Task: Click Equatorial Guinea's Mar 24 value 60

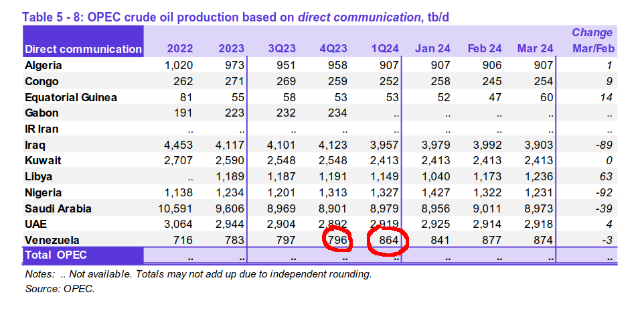Action: (546, 97)
